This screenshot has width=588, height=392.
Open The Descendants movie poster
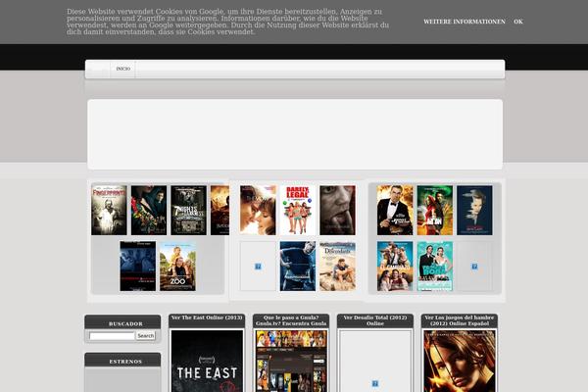(337, 266)
